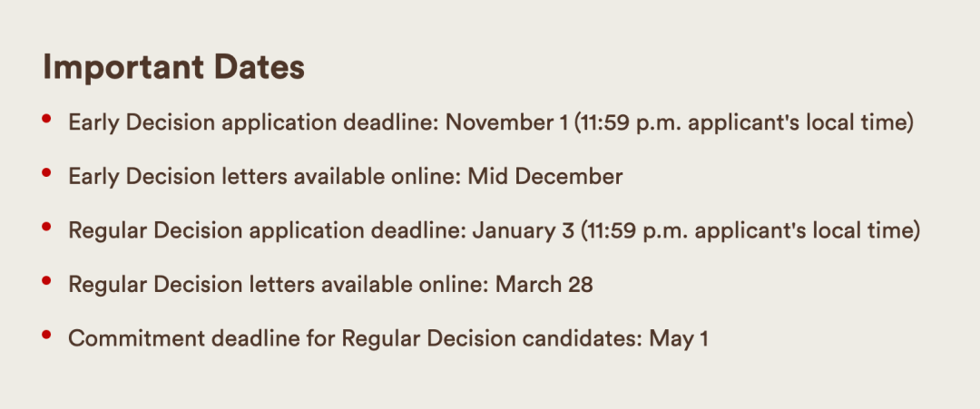Click the word candidates in last line
The height and width of the screenshot is (409, 980).
pos(583,339)
